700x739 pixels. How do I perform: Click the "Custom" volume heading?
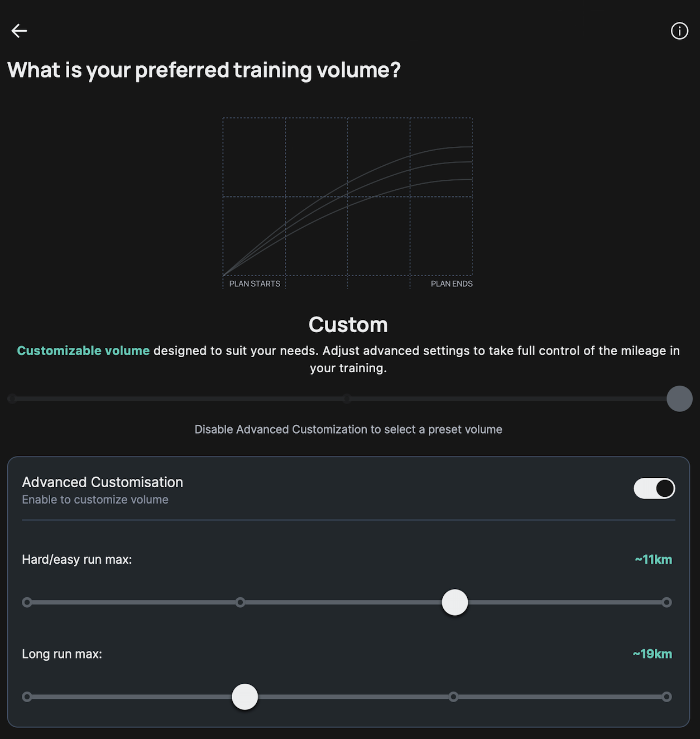[x=348, y=325]
